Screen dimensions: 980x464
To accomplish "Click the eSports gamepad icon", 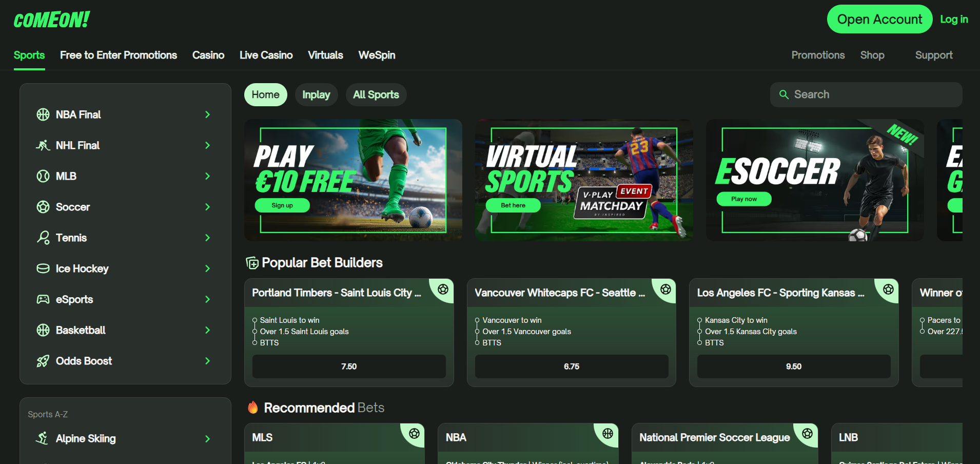I will point(43,299).
